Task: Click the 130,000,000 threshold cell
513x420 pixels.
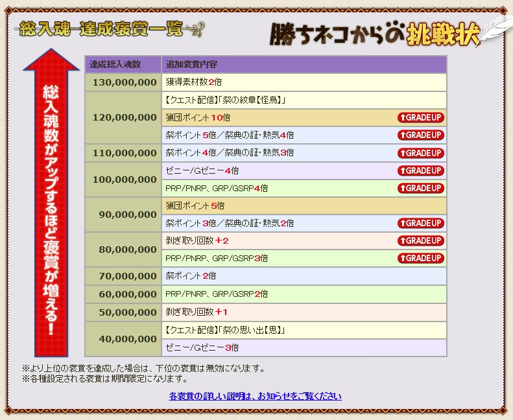Action: pos(123,82)
